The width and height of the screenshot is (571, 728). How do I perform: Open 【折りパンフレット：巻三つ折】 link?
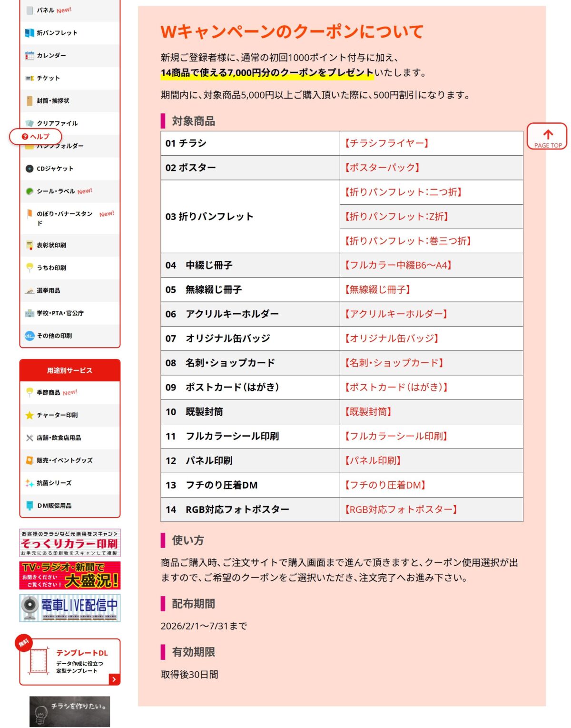tap(408, 241)
